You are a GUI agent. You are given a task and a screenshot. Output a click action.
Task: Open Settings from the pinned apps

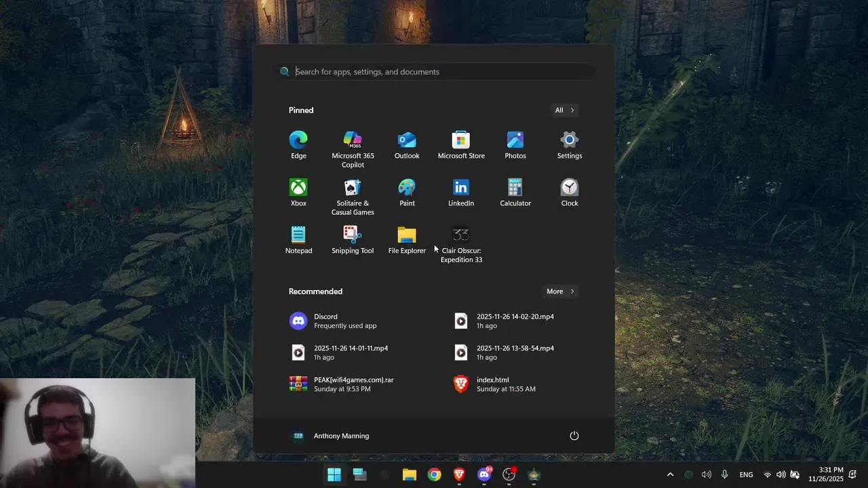pyautogui.click(x=570, y=146)
